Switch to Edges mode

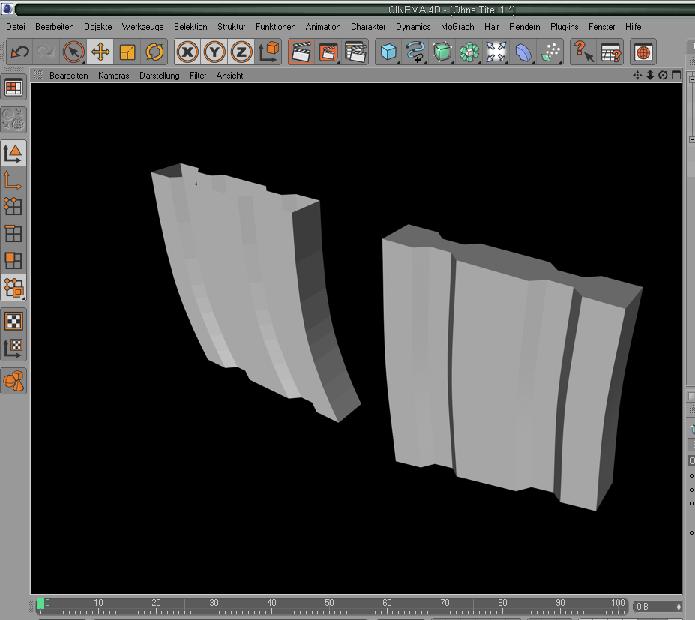tap(13, 234)
